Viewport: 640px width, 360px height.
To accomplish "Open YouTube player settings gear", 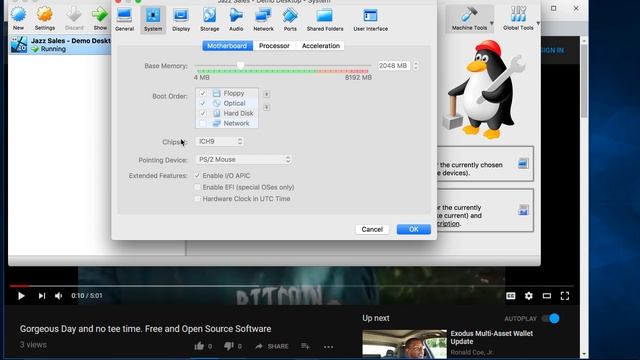I will [x=529, y=296].
